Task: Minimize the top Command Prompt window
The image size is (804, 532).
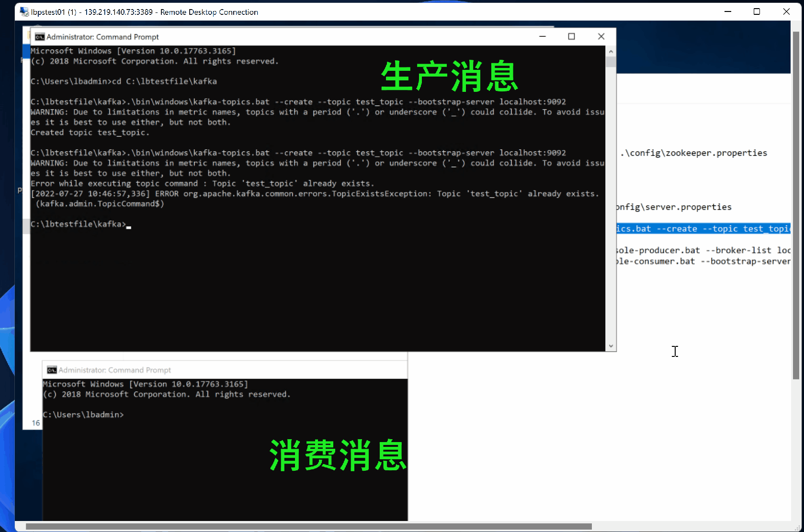Action: pyautogui.click(x=543, y=36)
